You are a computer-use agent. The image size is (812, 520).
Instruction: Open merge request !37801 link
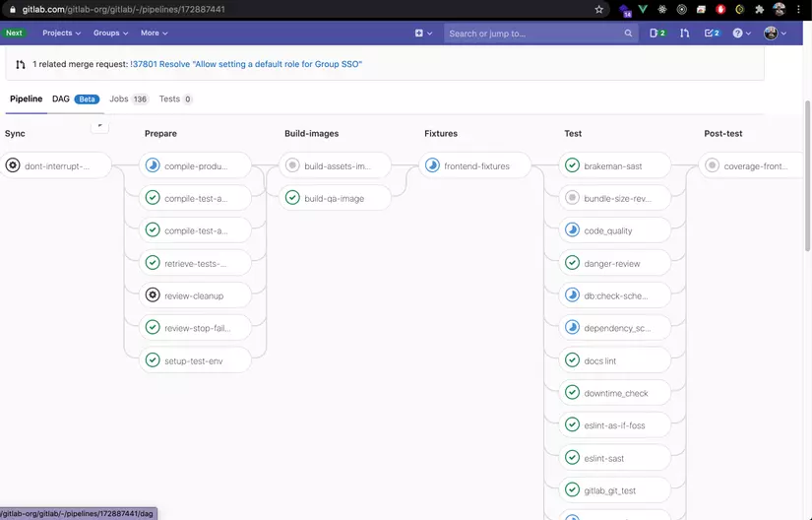pyautogui.click(x=246, y=64)
